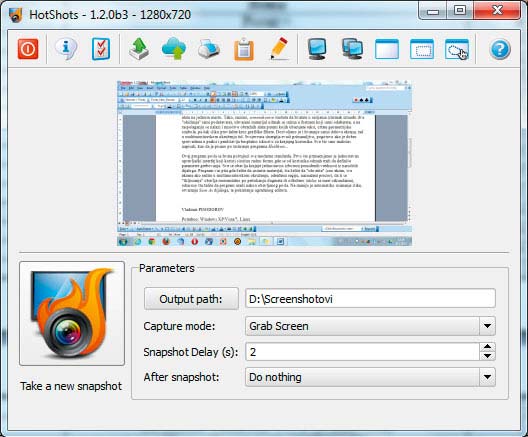Select grab window icon
The height and width of the screenshot is (437, 528).
(x=387, y=49)
